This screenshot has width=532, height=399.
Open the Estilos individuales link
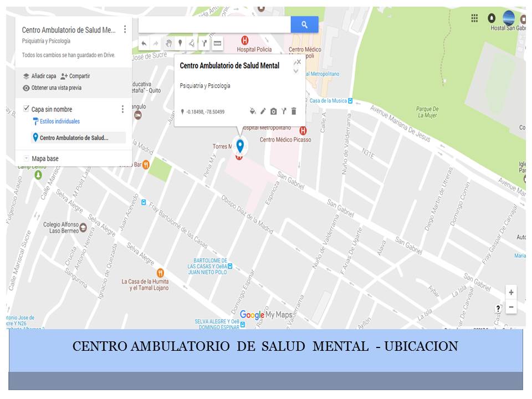click(x=59, y=121)
